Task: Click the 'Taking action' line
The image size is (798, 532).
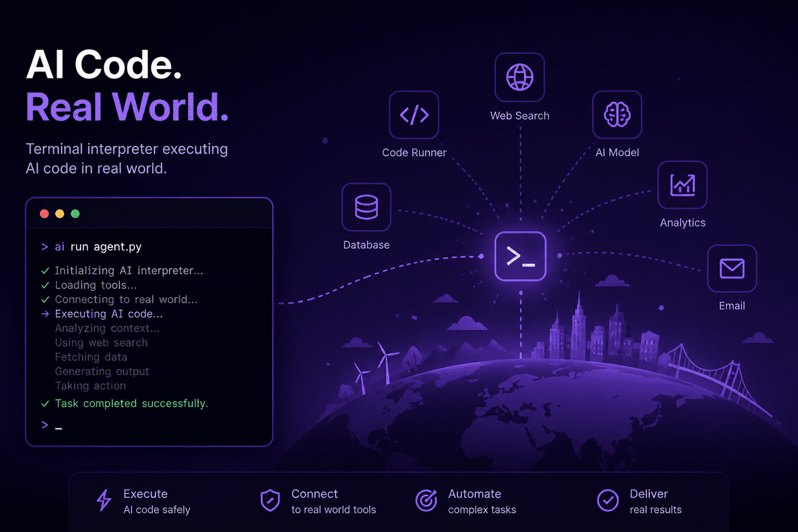Action: coord(90,386)
